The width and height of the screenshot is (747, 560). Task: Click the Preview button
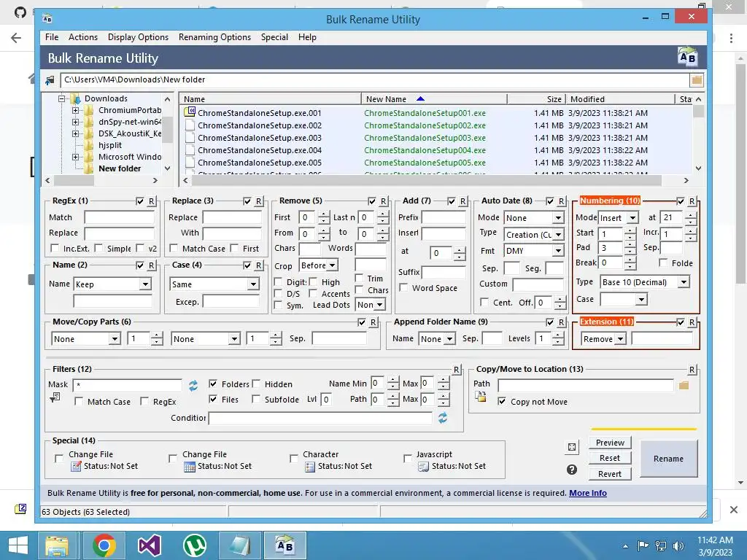610,443
